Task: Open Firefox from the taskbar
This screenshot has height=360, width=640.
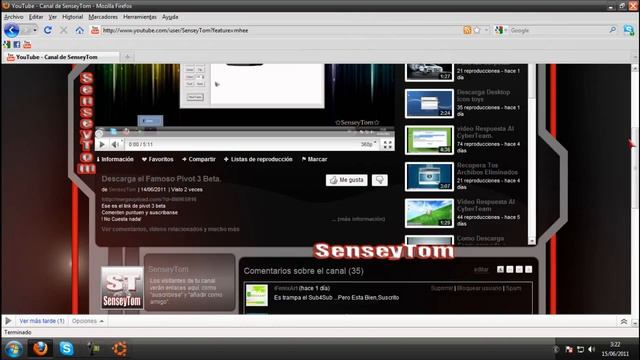Action: (x=40, y=349)
